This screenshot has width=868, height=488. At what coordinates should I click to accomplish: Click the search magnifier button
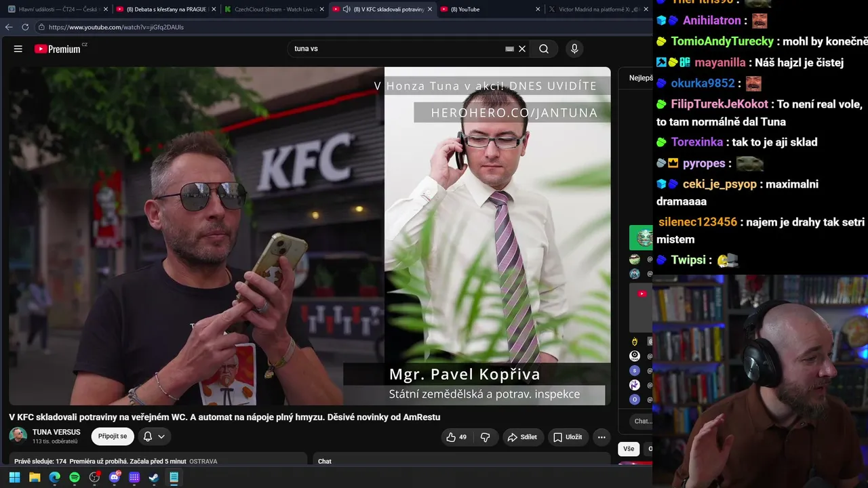pyautogui.click(x=544, y=49)
